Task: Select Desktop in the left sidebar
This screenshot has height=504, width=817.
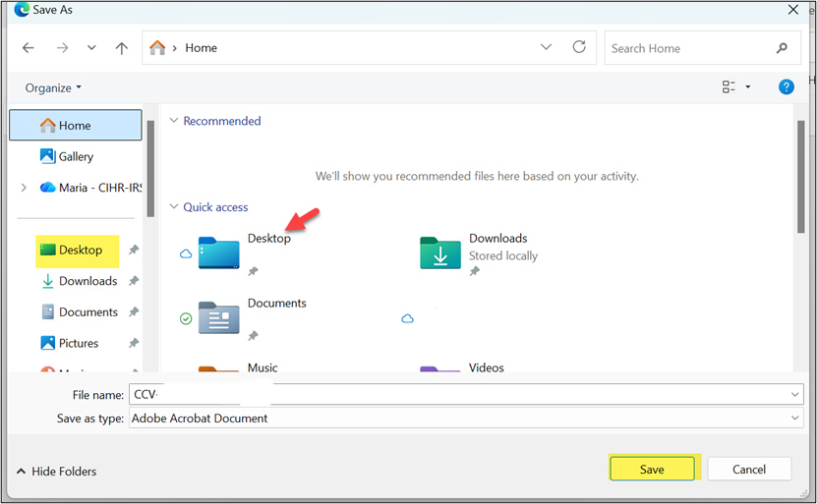Action: pos(79,251)
